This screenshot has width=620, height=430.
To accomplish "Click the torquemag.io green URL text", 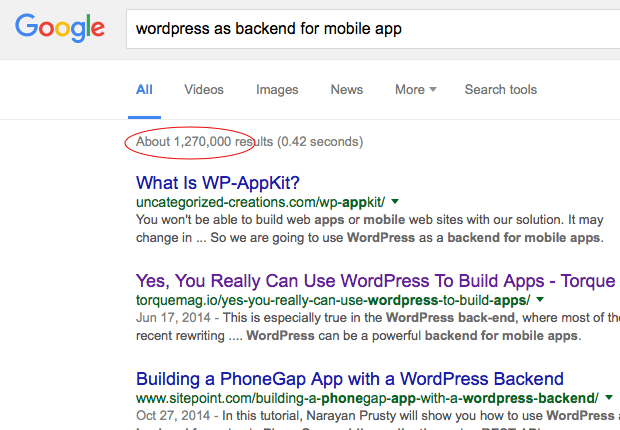I will coord(332,300).
